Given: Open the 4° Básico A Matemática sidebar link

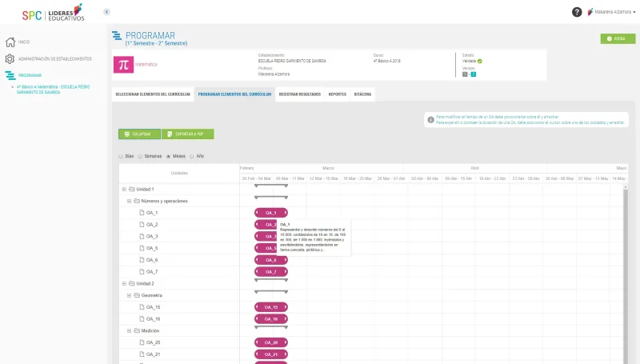Looking at the screenshot, I should pyautogui.click(x=53, y=90).
